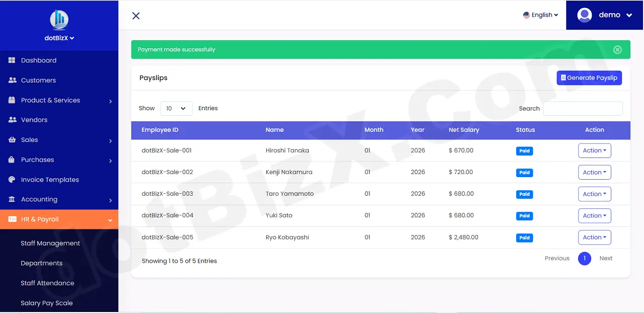Click the Paid status badge for Ryo Kobayashi
Screen dimensions: 644x313
pyautogui.click(x=524, y=238)
